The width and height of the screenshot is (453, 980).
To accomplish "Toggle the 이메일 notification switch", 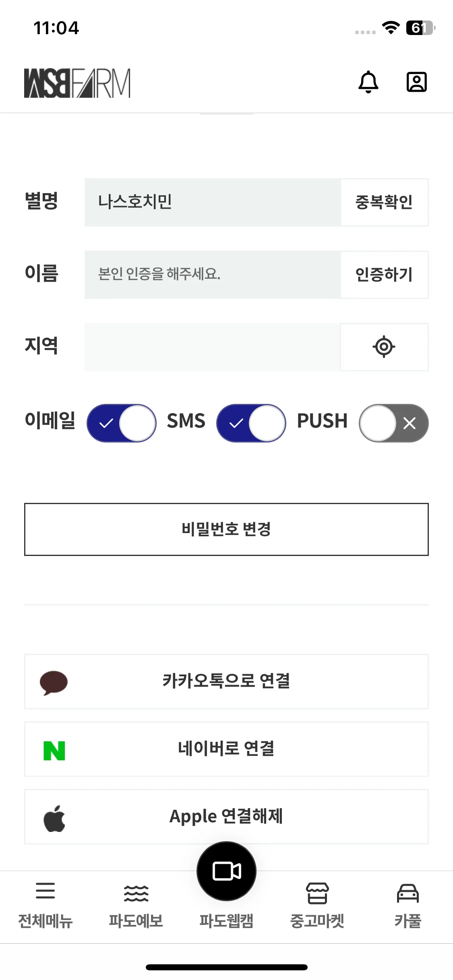I will tap(122, 423).
